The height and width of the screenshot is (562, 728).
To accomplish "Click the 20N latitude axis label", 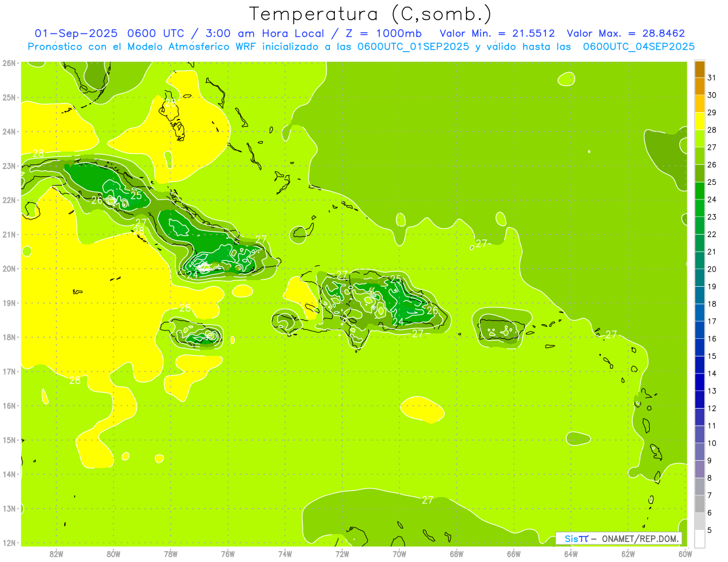I will 8,269.
